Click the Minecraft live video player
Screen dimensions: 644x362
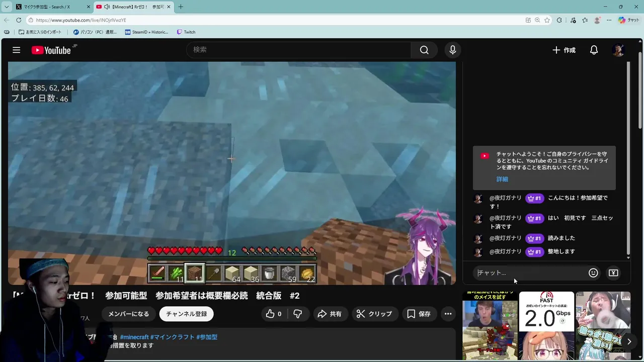click(x=232, y=173)
